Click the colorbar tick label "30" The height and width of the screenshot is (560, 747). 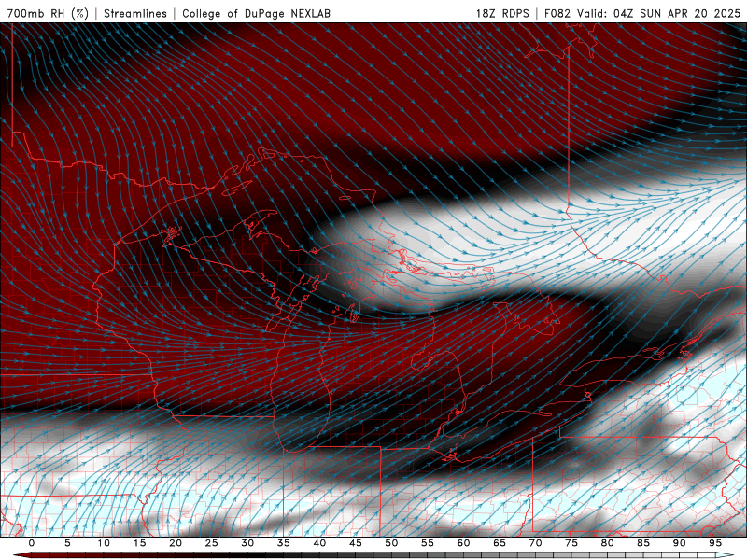point(247,543)
